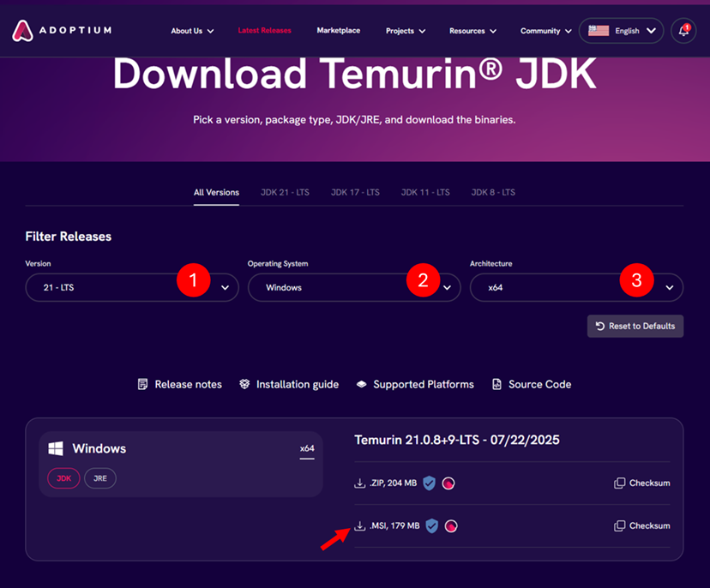Switch to the JDK 21 - LTS tab
Image resolution: width=710 pixels, height=588 pixels.
285,192
